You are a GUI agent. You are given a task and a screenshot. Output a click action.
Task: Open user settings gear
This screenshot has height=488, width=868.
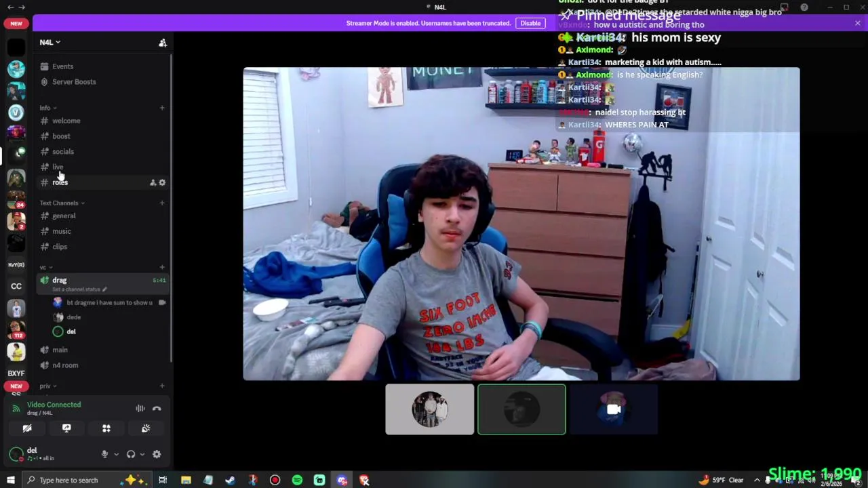[157, 454]
